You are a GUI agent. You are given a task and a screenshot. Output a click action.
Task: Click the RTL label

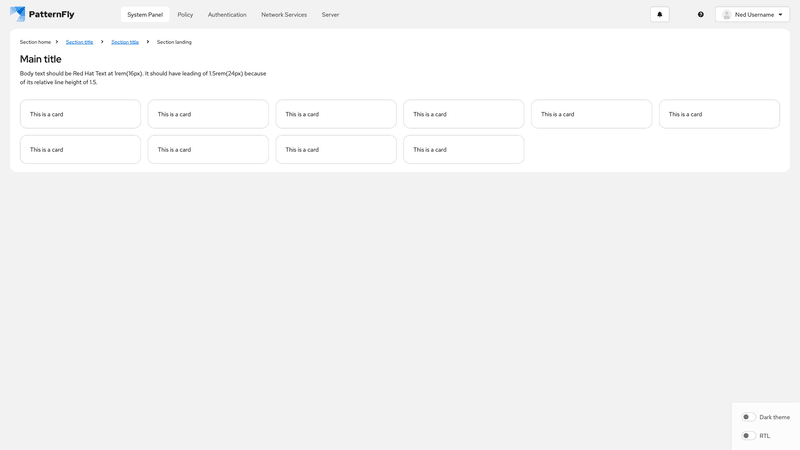(764, 436)
